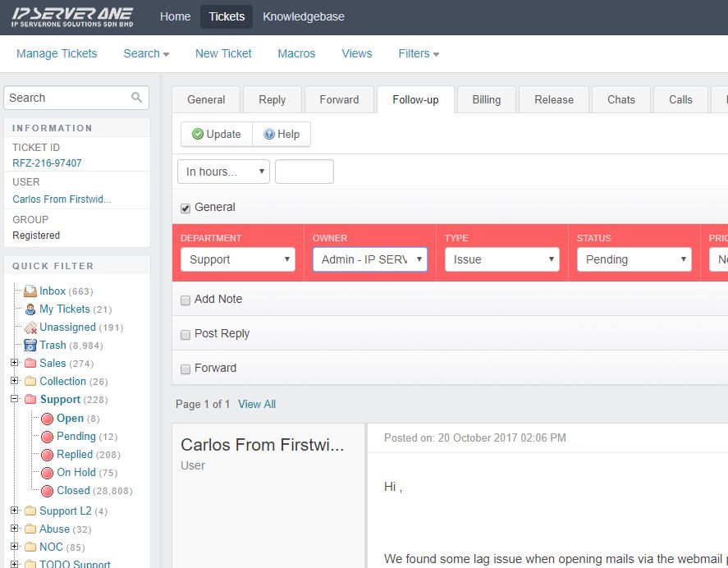Switch to the Billing tab
Image resolution: width=728 pixels, height=568 pixels.
tap(486, 99)
